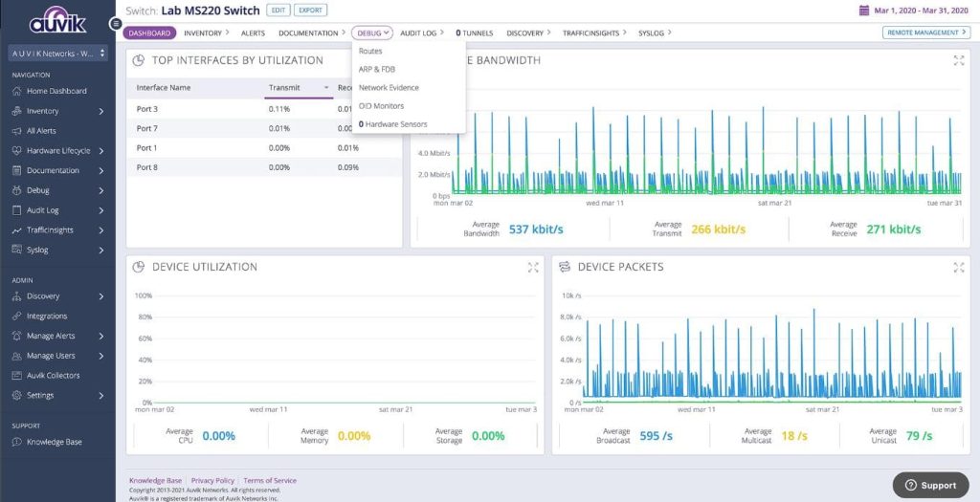Click the 595 /s average broadcast value
The height and width of the screenshot is (502, 980).
click(x=656, y=436)
